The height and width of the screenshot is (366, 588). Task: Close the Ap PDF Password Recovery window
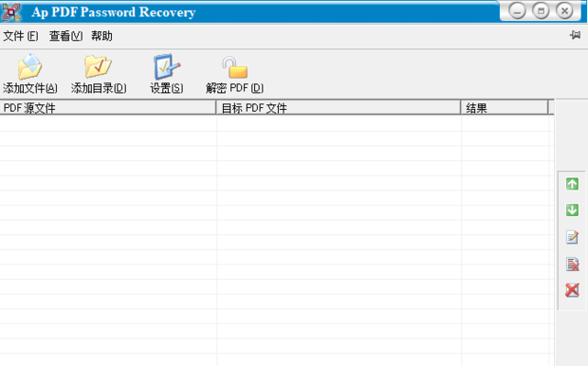coord(564,10)
